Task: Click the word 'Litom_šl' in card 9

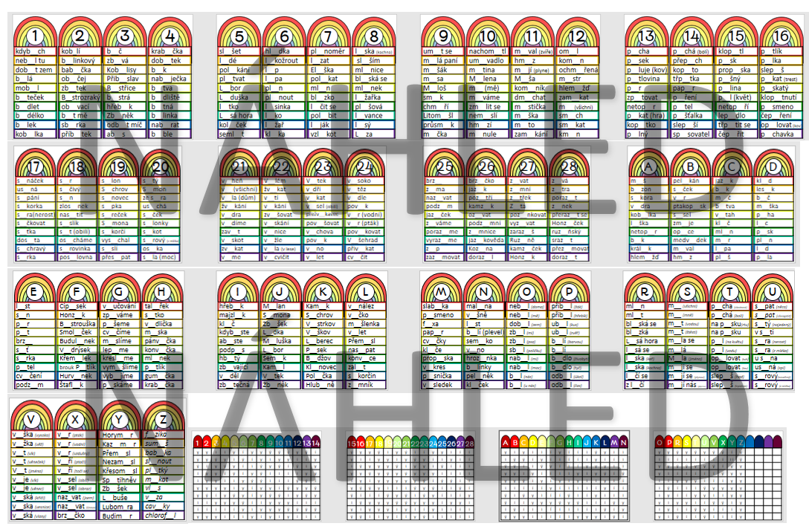Action: (438, 116)
